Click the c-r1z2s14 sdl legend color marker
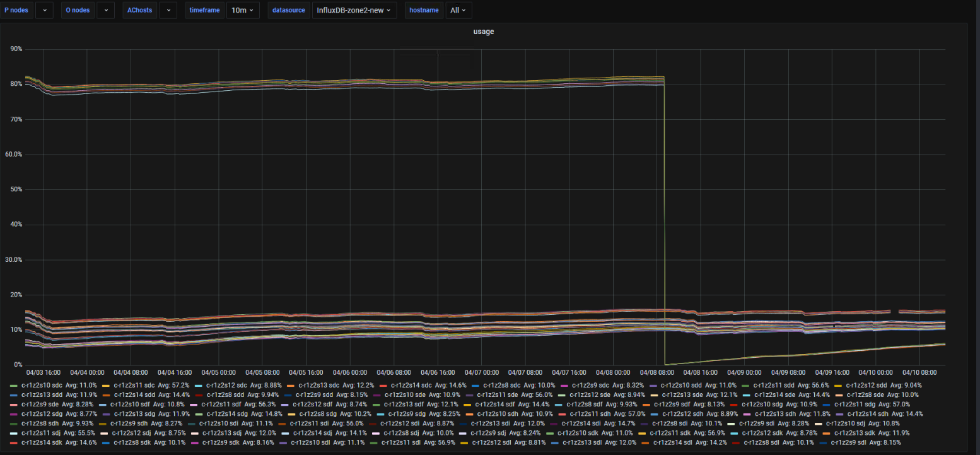Screen dimensions: 980x455 [x=646, y=442]
